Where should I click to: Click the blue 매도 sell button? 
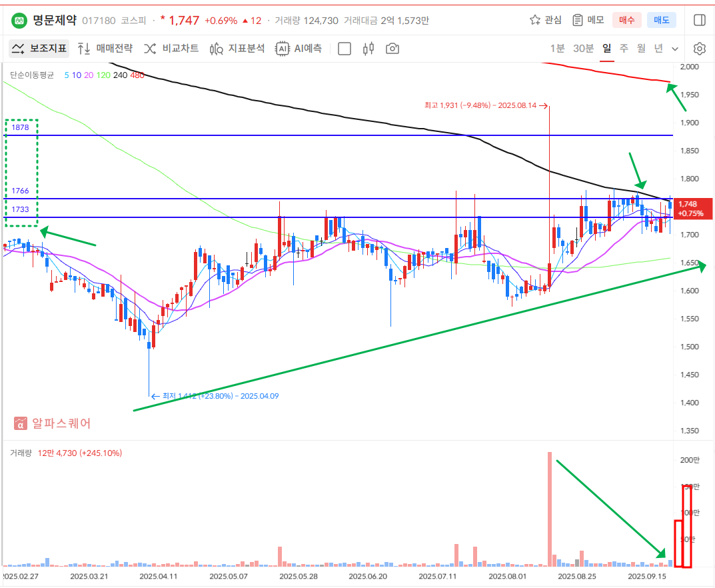point(661,20)
